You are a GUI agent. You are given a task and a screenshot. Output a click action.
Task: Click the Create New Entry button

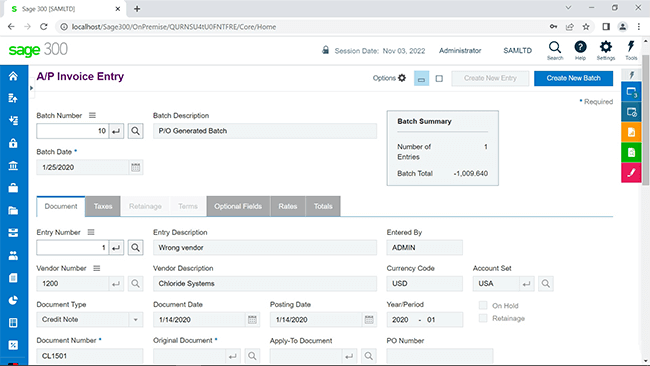[490, 78]
